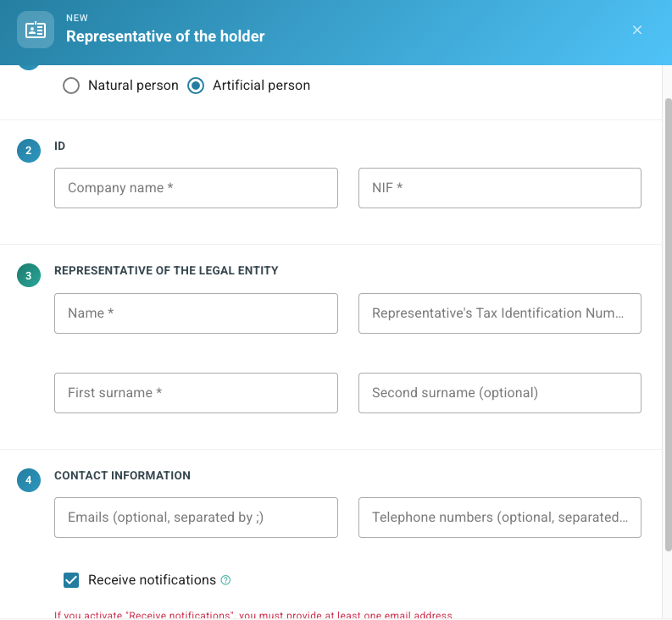This screenshot has width=672, height=620.
Task: Click the step 2 ID circle badge
Action: coord(29,151)
